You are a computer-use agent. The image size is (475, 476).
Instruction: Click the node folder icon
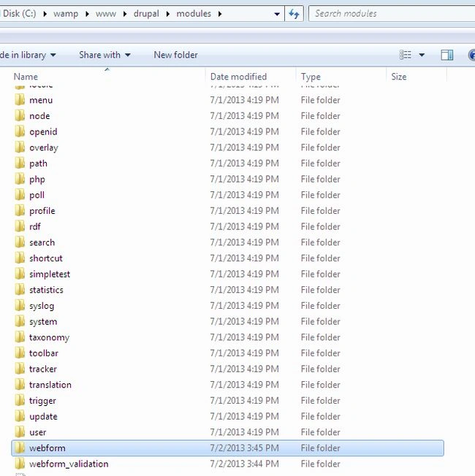tap(20, 115)
